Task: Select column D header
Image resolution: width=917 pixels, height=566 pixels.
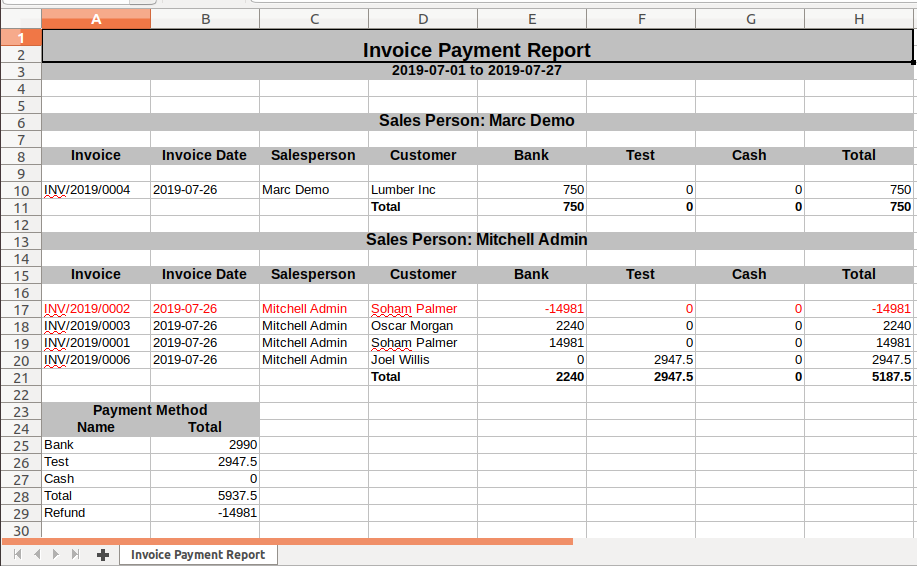Action: point(423,19)
